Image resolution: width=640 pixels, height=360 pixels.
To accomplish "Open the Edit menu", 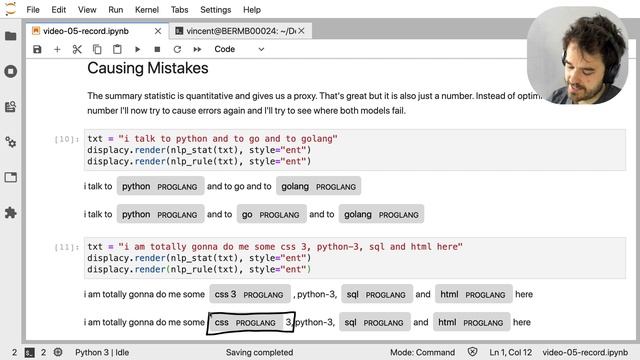I will [59, 10].
